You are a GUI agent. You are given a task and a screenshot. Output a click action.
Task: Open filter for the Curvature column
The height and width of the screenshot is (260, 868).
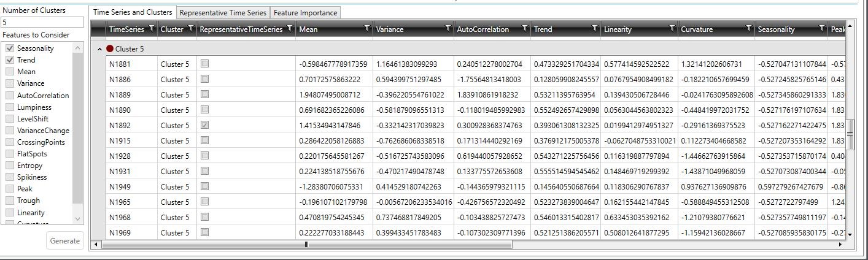(x=748, y=28)
